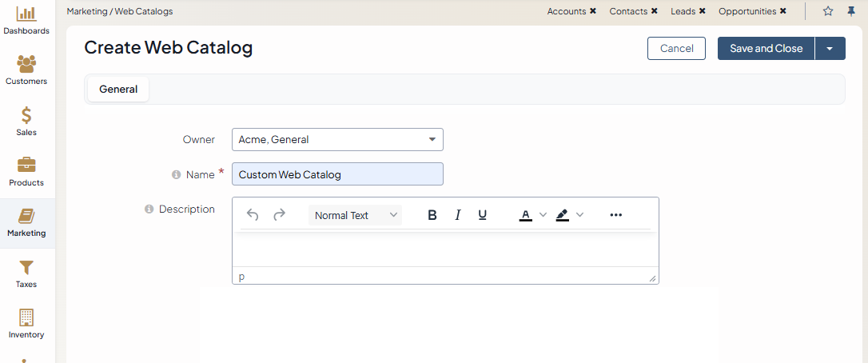The width and height of the screenshot is (868, 363).
Task: Click the Sales dollar icon
Action: click(26, 115)
